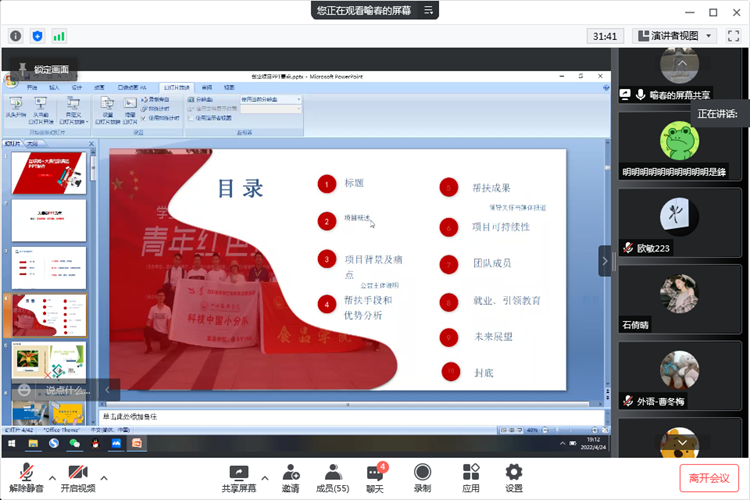Open the 应用 apps panel
750x500 pixels.
point(471,472)
